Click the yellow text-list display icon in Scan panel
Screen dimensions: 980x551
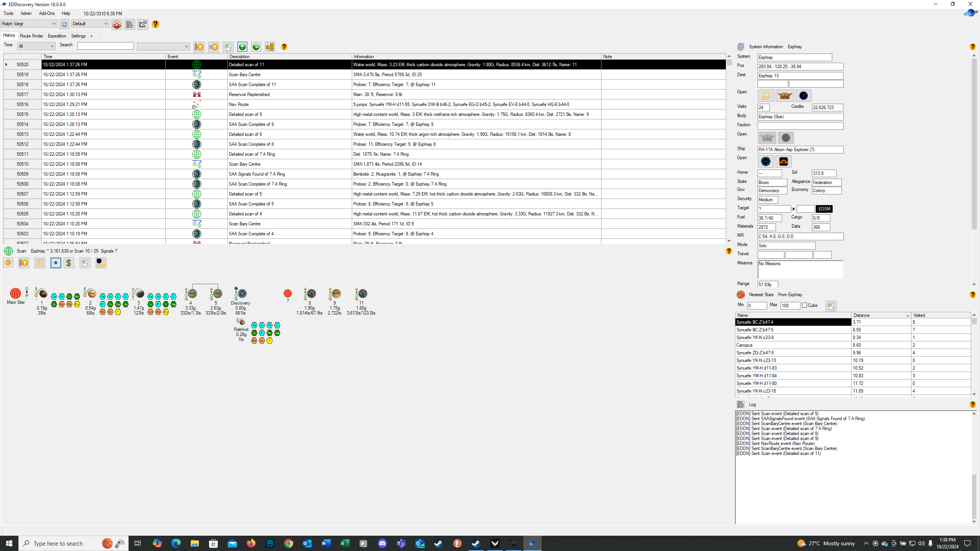pos(40,263)
